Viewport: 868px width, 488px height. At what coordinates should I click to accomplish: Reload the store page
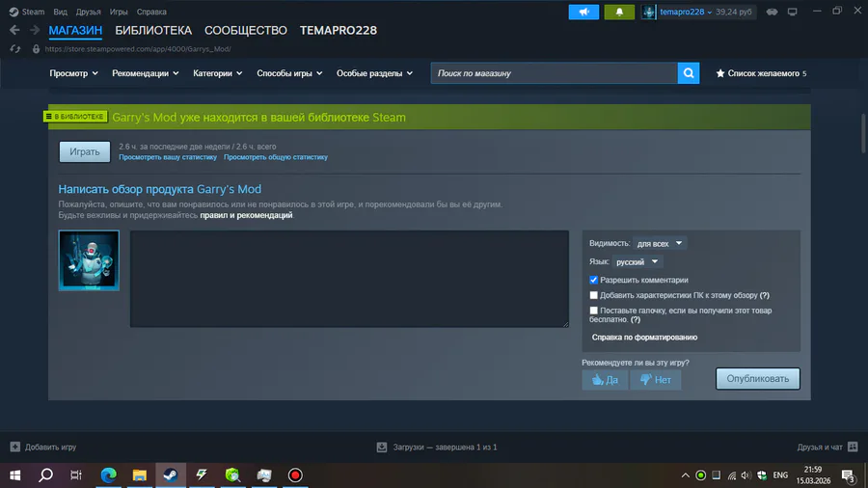pyautogui.click(x=14, y=48)
